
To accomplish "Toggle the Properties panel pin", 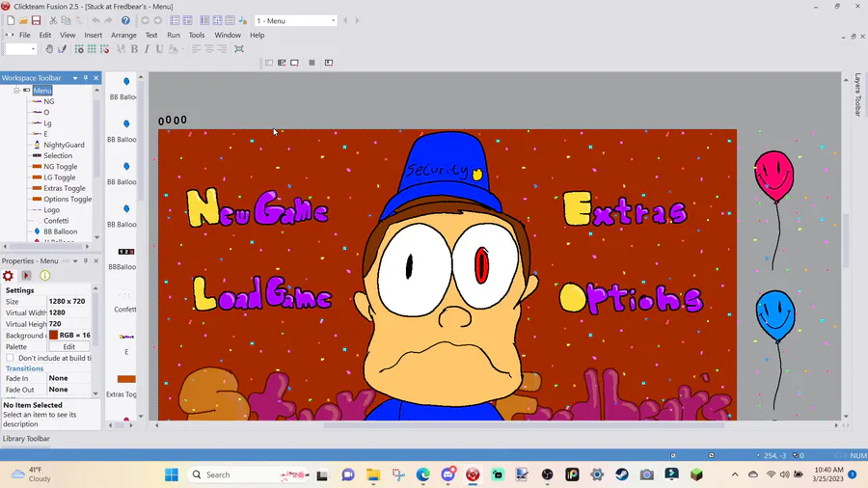I will 85,260.
